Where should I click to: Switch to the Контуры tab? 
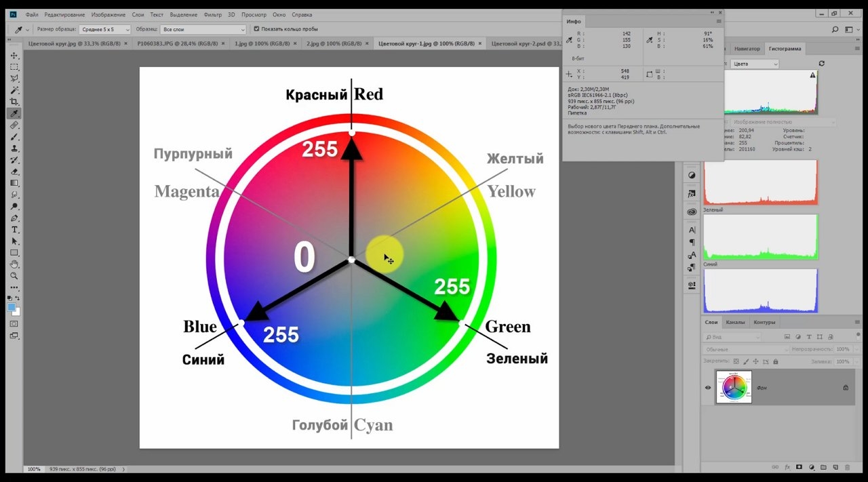click(x=764, y=322)
